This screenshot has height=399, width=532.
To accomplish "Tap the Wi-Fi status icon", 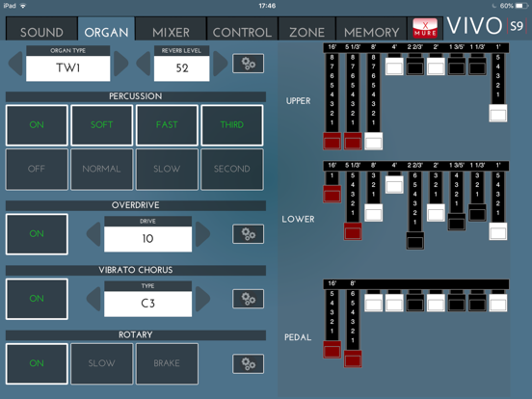I will click(23, 6).
